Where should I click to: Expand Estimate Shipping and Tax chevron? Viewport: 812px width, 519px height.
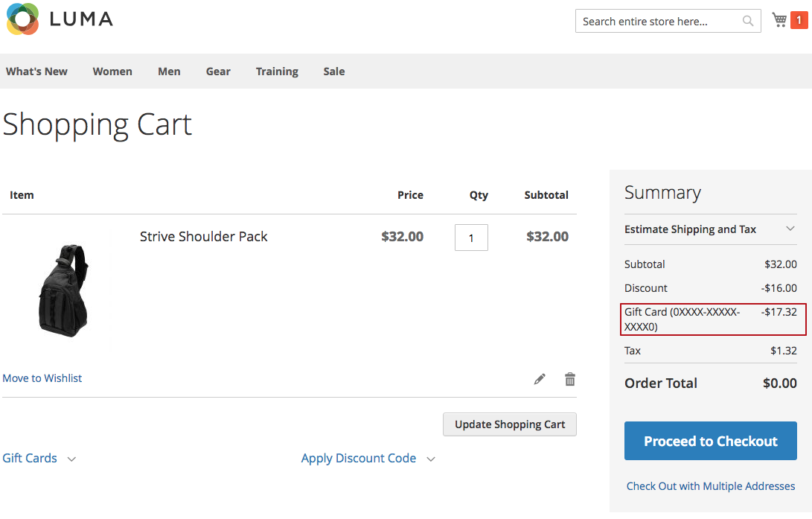[790, 229]
